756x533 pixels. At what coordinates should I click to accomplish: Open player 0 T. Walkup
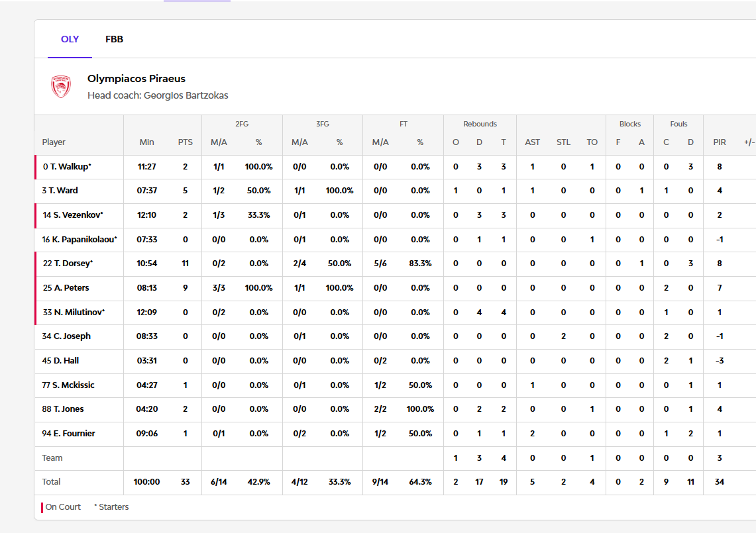pos(67,167)
